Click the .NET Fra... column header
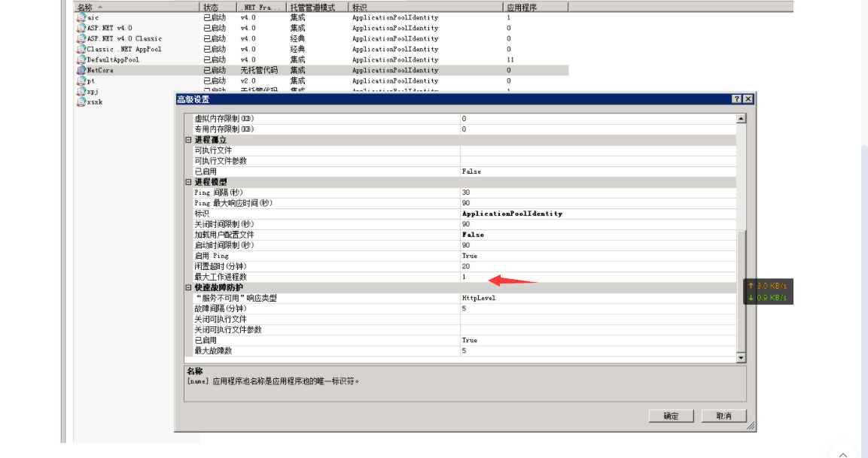 pyautogui.click(x=262, y=8)
